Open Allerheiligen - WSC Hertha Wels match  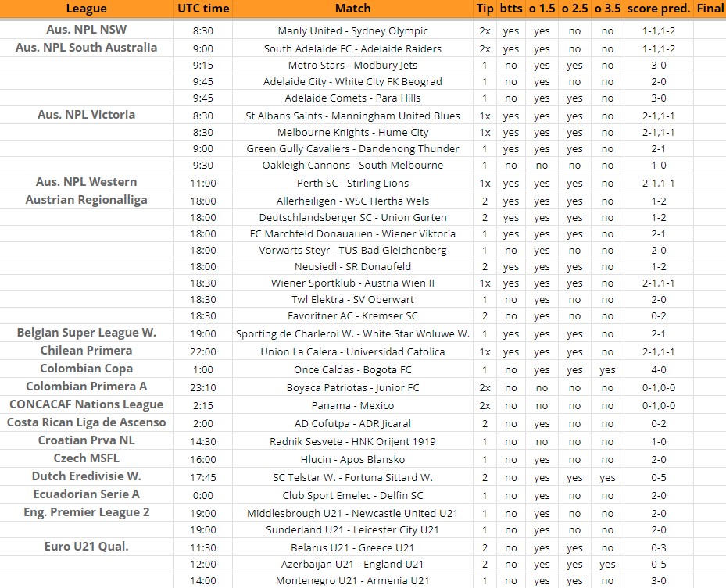(x=352, y=201)
